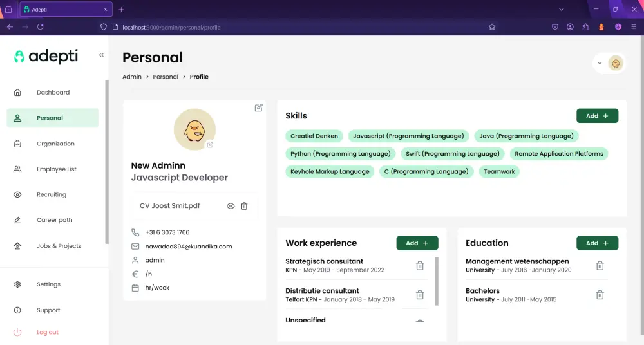
Task: Delete Strategisch consultant work experience
Action: (x=420, y=266)
